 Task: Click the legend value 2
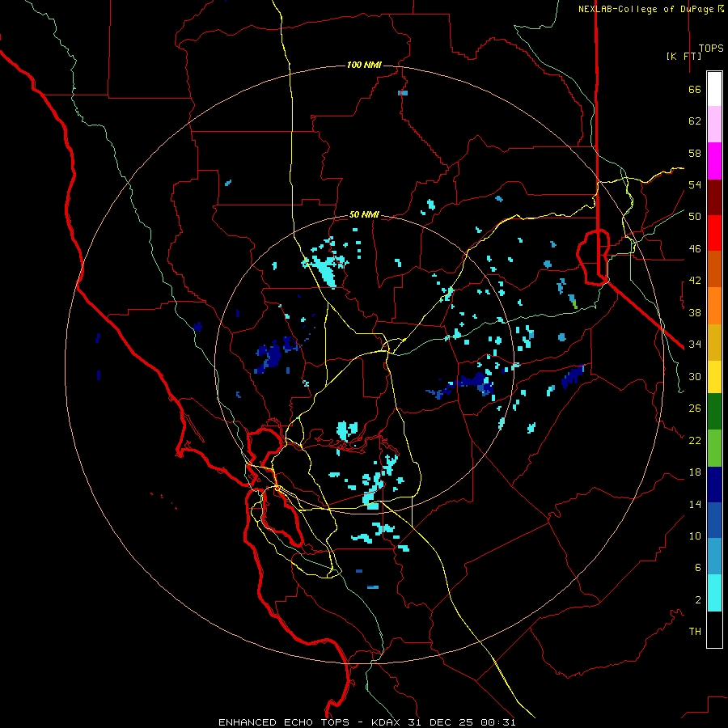pyautogui.click(x=698, y=600)
